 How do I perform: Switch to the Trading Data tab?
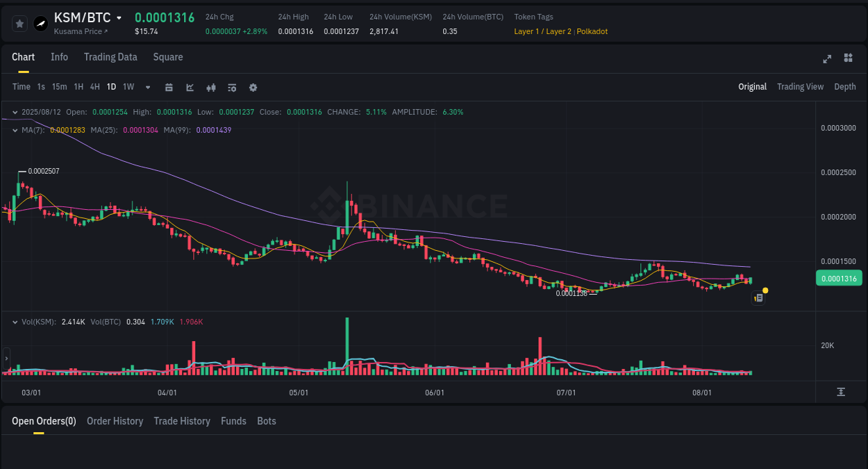click(110, 57)
